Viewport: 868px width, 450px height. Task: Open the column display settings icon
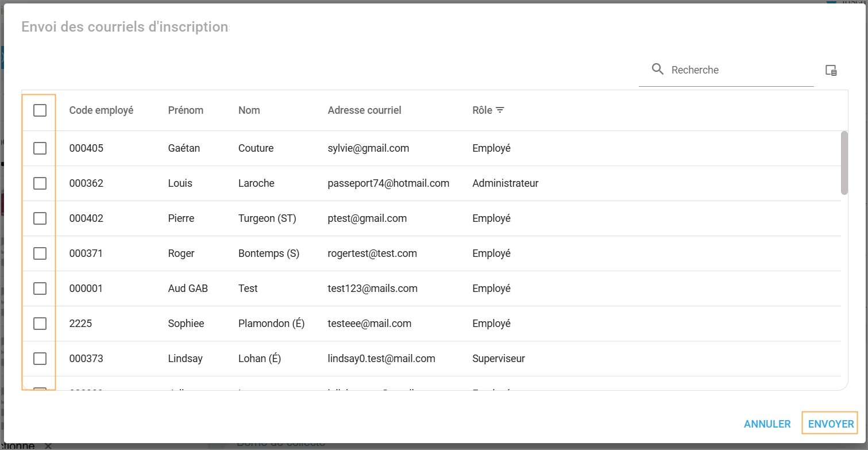[x=831, y=70]
